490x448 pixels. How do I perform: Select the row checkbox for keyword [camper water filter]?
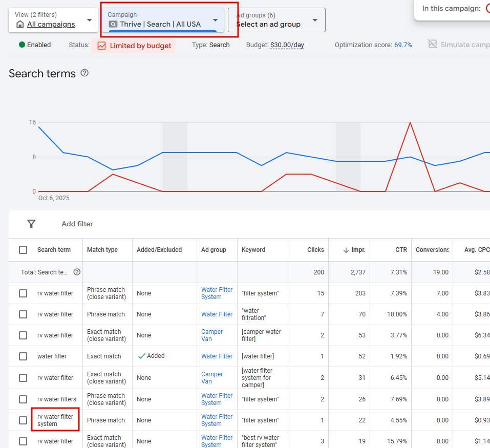(23, 335)
